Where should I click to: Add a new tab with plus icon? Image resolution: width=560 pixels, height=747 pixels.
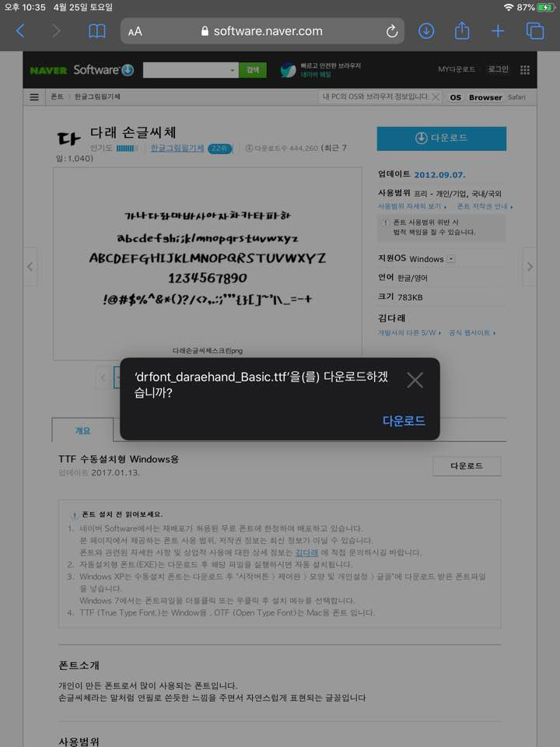498,31
